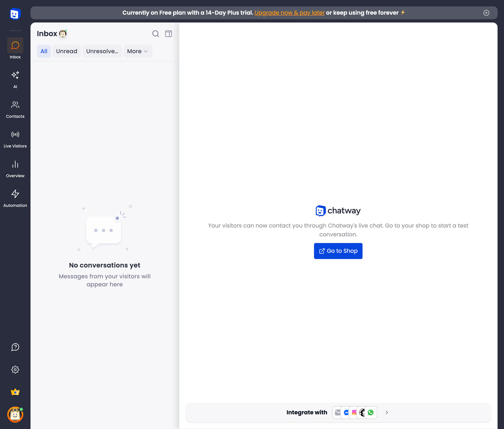The image size is (504, 429).
Task: Click the WhatsApp integration icon
Action: (x=371, y=413)
